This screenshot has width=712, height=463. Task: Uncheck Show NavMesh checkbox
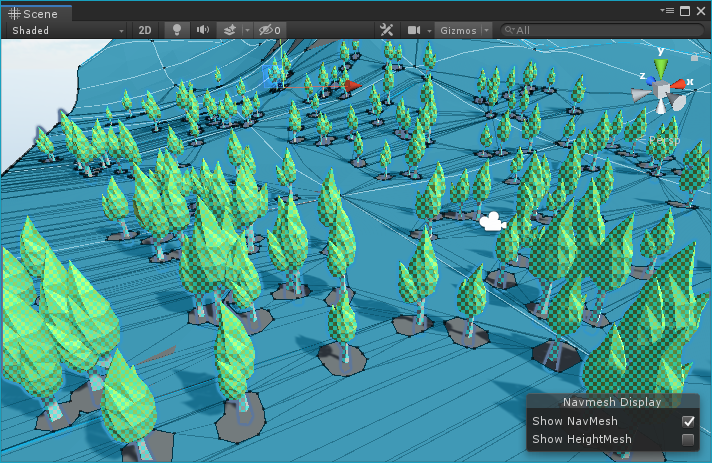(x=688, y=421)
